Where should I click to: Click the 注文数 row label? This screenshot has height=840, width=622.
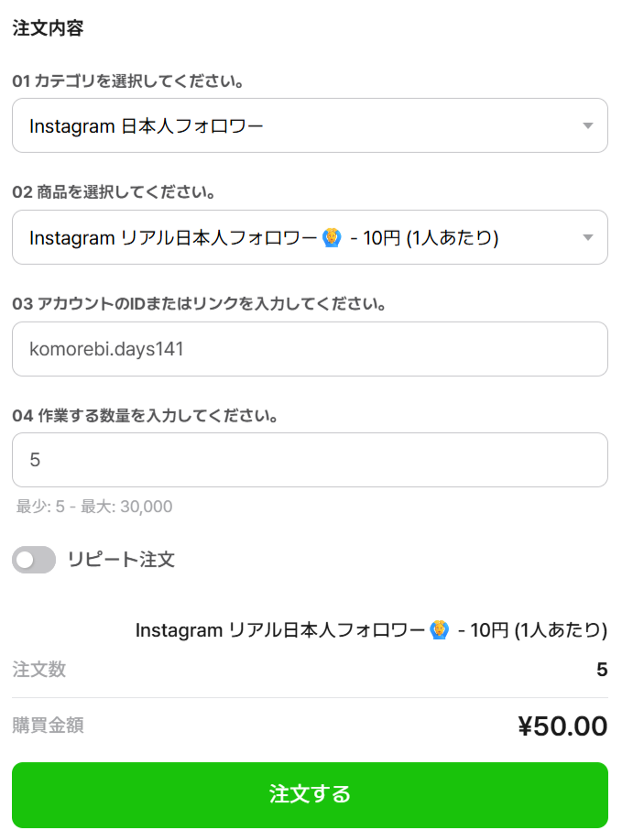(38, 670)
